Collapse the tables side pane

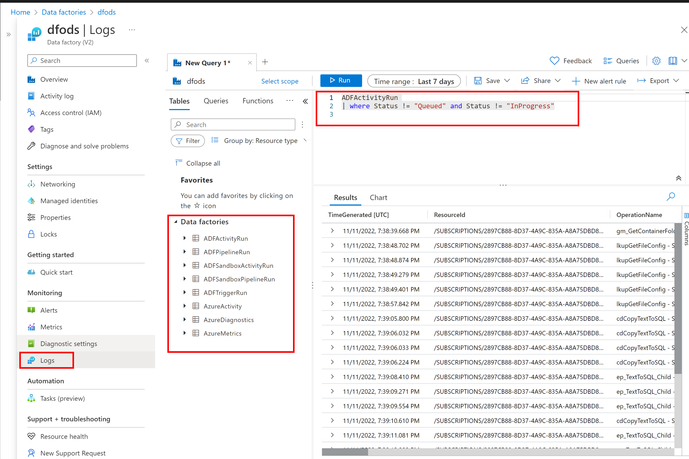click(x=305, y=101)
